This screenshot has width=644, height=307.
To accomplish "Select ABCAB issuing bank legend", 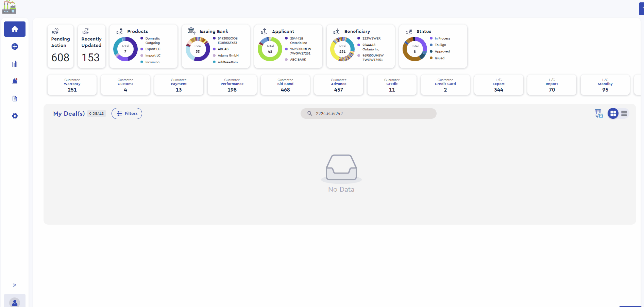I will point(221,49).
